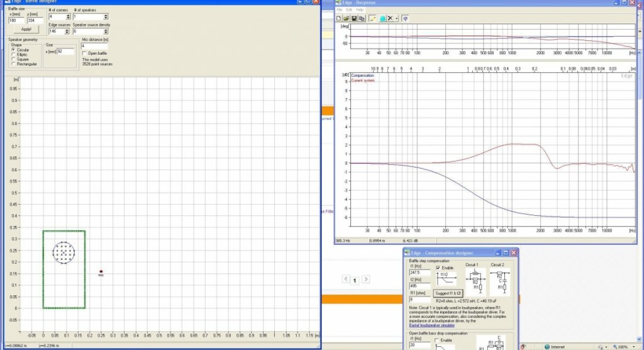Open the dropdown arrow beside the X icon
The width and height of the screenshot is (644, 350).
(x=397, y=18)
